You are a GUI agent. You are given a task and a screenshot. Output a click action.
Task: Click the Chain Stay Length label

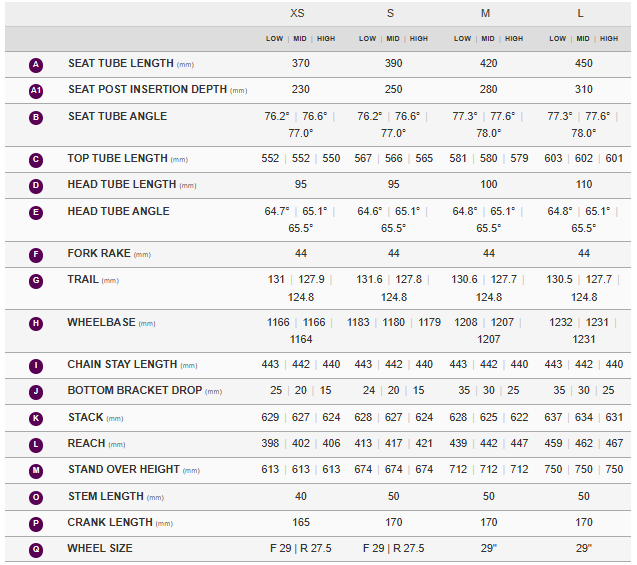click(124, 365)
